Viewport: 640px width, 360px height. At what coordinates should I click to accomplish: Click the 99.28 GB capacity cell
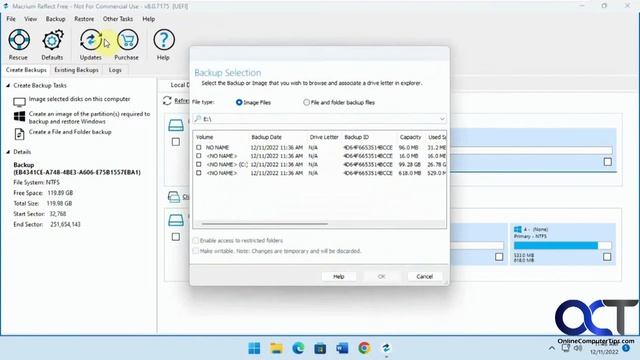coord(409,164)
